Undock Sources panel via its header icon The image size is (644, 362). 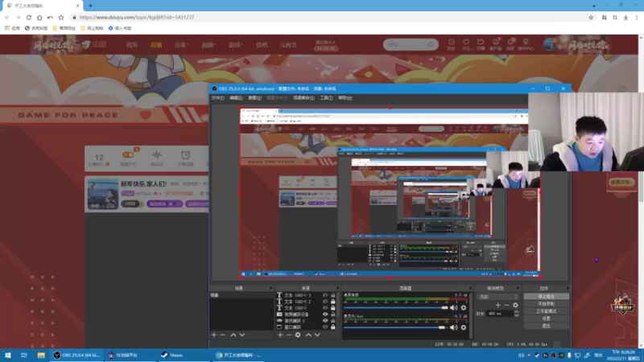[337, 288]
